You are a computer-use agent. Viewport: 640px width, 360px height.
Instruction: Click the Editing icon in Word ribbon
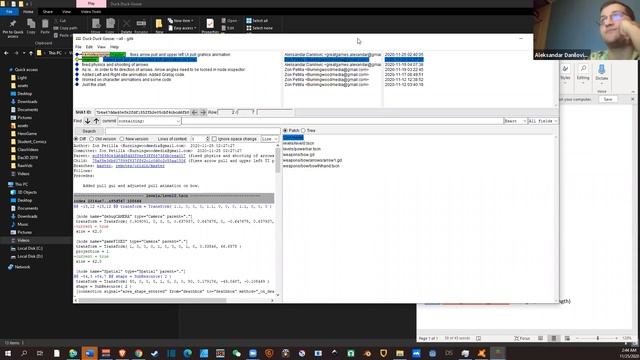click(583, 73)
